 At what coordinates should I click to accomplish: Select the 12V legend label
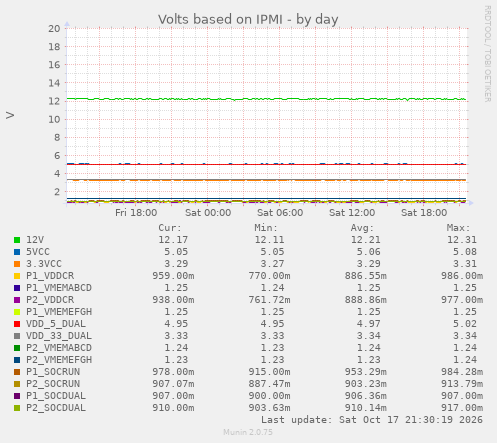pos(35,240)
